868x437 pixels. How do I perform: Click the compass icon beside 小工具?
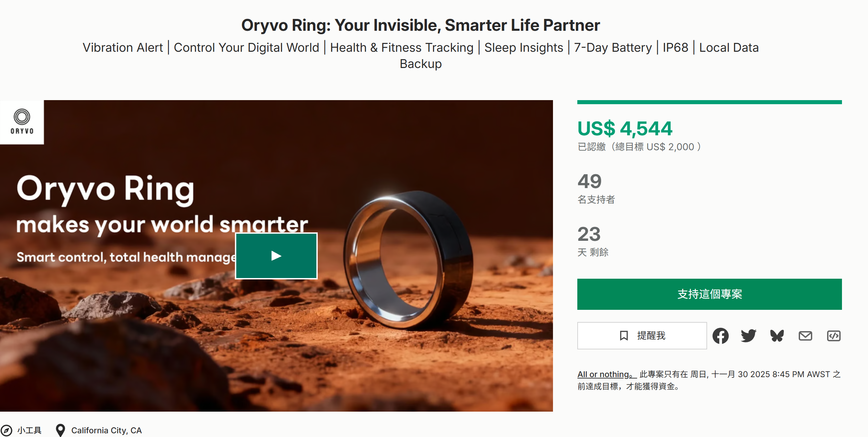6,430
